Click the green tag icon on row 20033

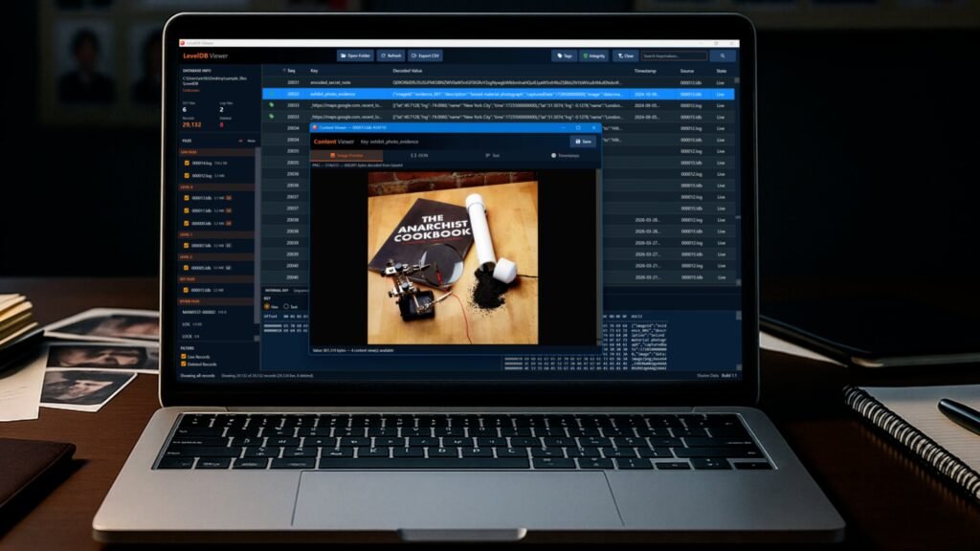point(271,105)
